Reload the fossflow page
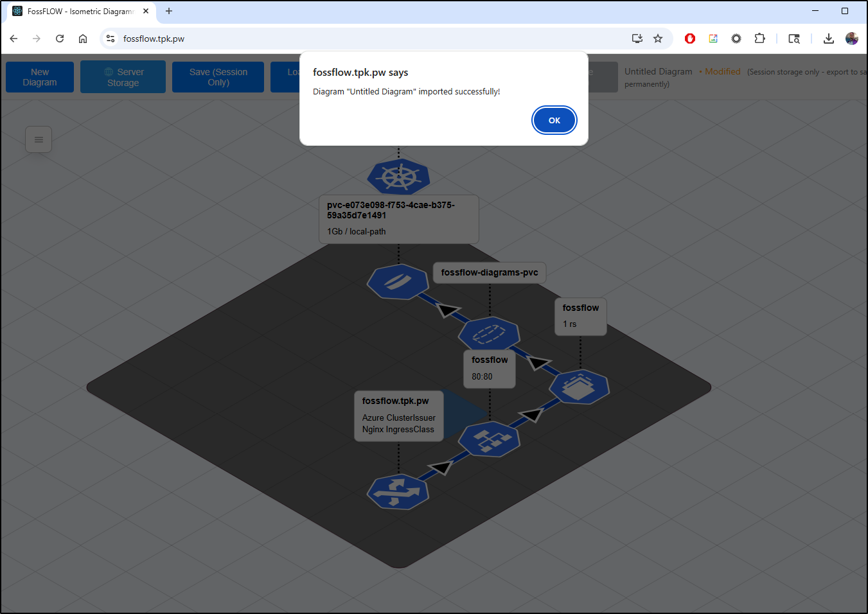 (x=60, y=39)
